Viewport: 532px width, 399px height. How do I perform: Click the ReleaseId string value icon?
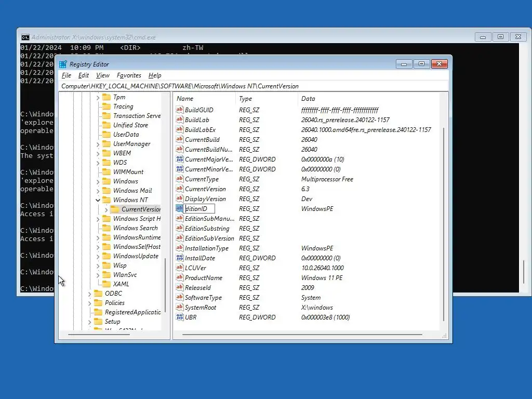click(x=179, y=287)
